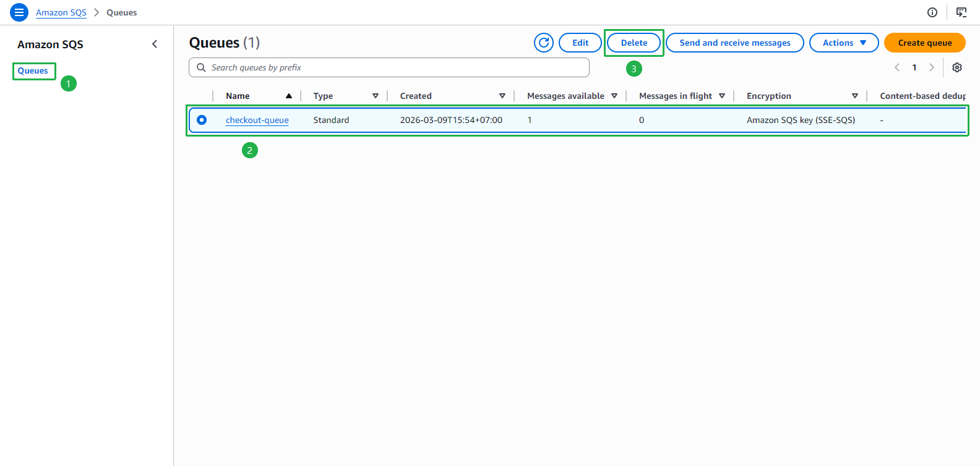This screenshot has width=980, height=466.
Task: Open the Actions dropdown menu
Action: 844,43
